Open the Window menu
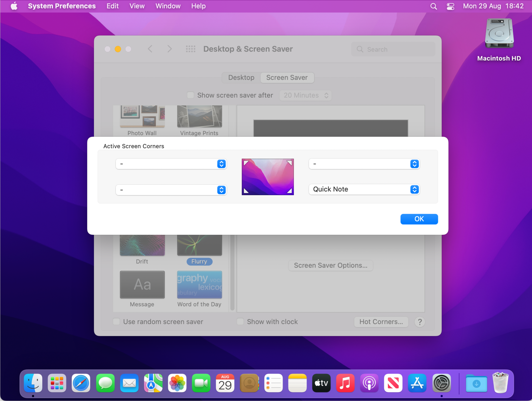 coord(168,6)
